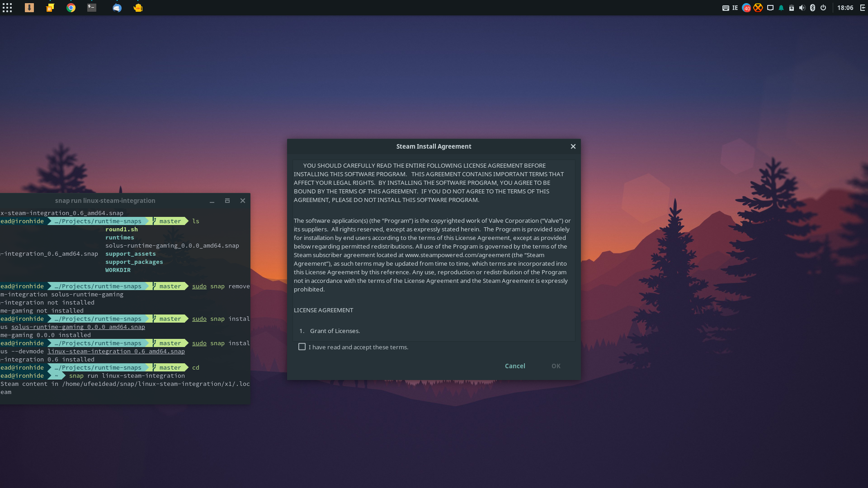Image resolution: width=868 pixels, height=488 pixels.
Task: Click 'support_packages' in terminal listing
Action: [134, 262]
